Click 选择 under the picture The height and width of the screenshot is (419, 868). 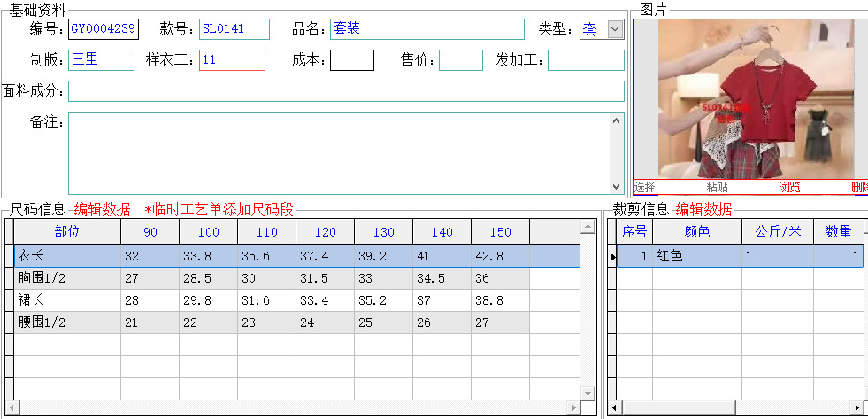(x=645, y=187)
